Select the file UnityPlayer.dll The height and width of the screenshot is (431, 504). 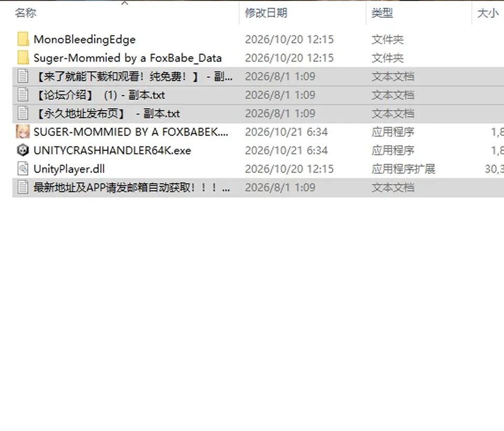(x=69, y=169)
